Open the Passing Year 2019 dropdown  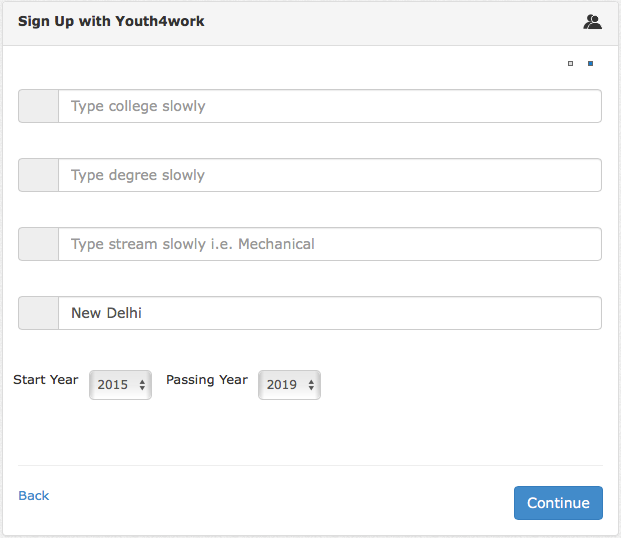coord(290,385)
